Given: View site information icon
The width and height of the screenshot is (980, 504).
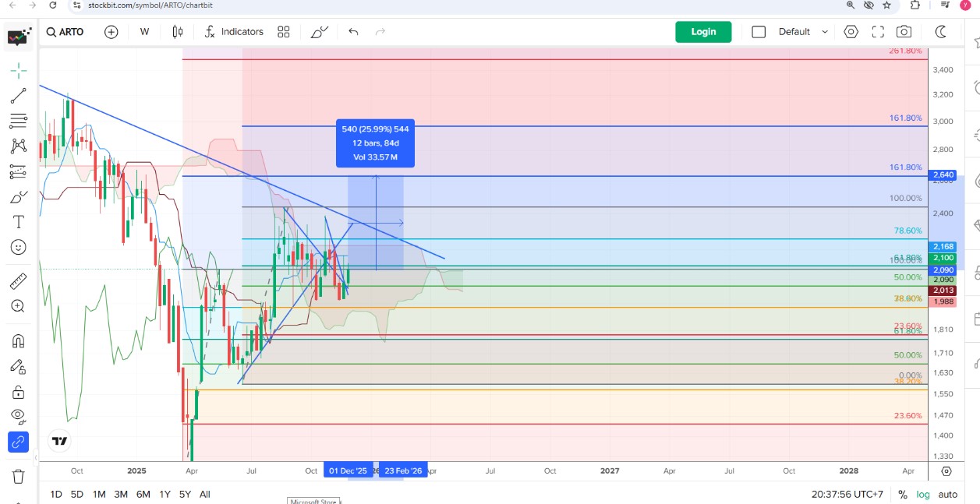Looking at the screenshot, I should click(x=76, y=5).
